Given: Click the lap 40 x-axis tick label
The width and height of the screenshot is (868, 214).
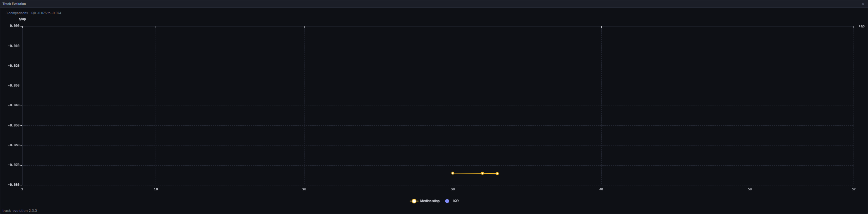Looking at the screenshot, I should 601,189.
